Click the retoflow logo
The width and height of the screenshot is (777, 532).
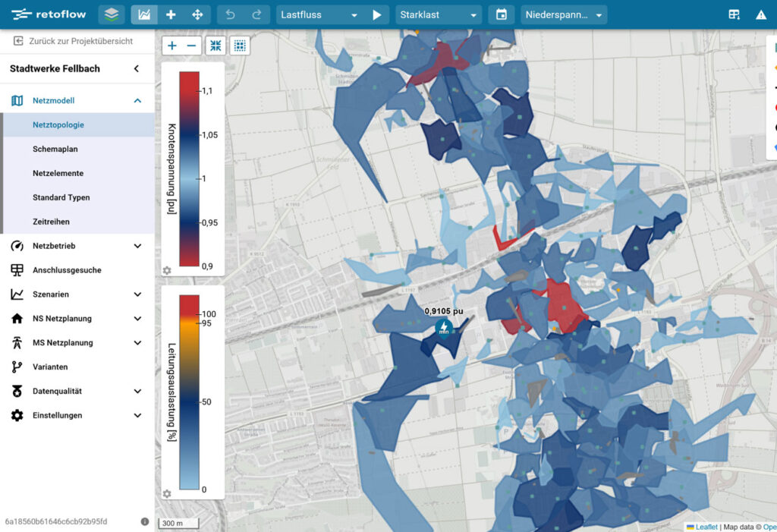pyautogui.click(x=48, y=14)
